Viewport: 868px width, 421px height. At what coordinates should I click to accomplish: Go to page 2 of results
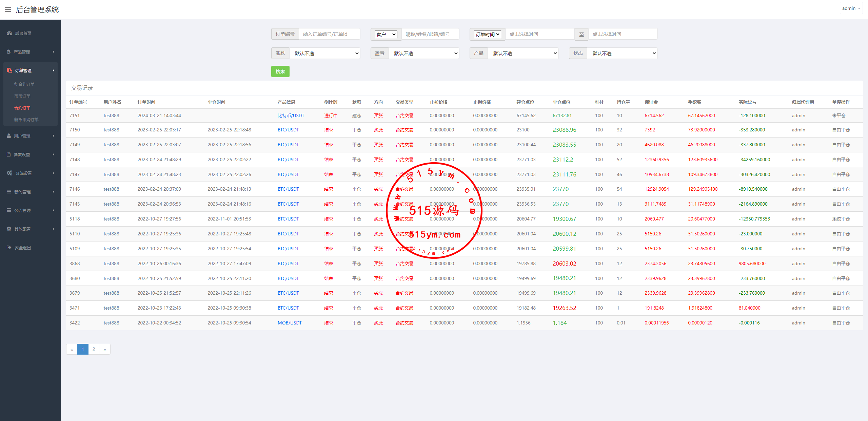pyautogui.click(x=94, y=349)
